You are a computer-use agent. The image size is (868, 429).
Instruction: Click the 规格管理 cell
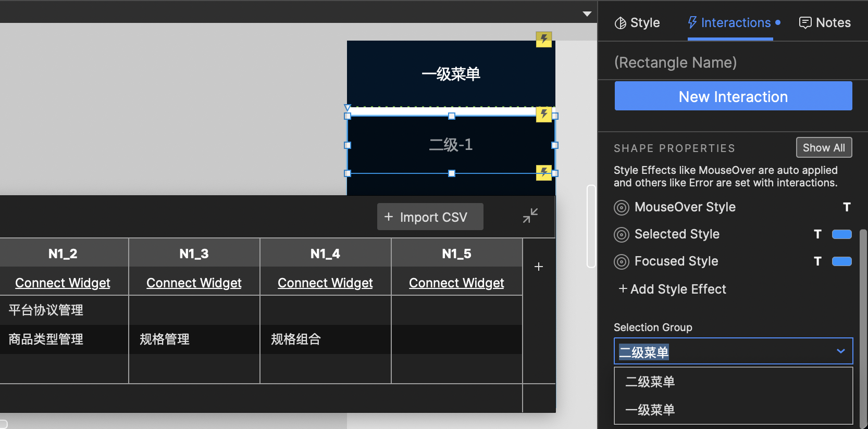click(194, 339)
